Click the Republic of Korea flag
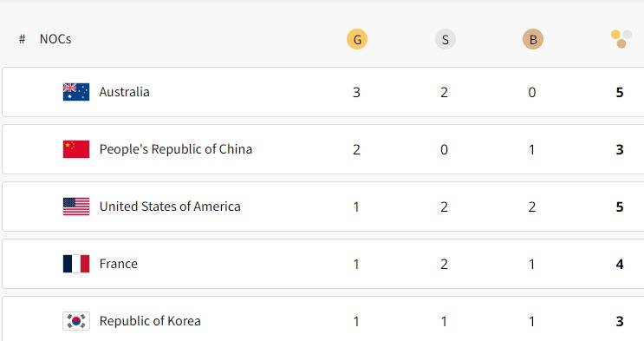This screenshot has width=644, height=341. click(76, 321)
